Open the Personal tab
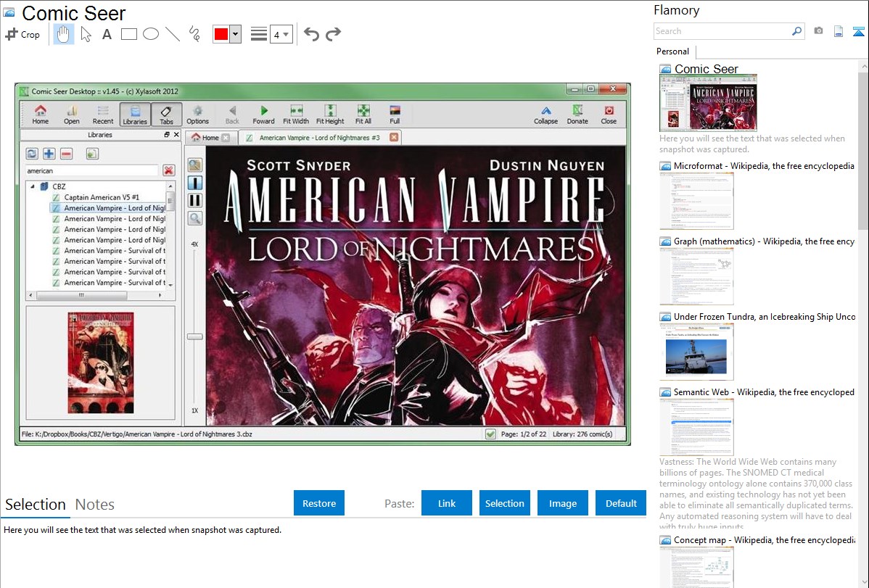 (x=672, y=51)
